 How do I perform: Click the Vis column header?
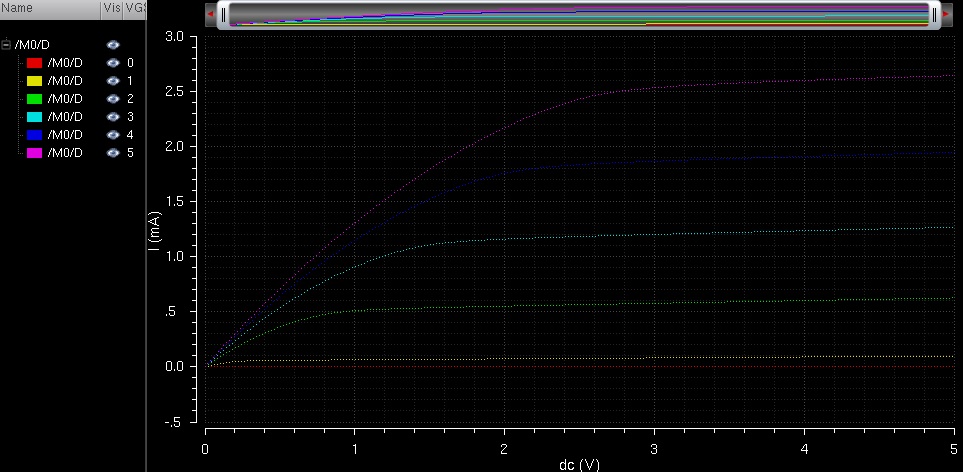pyautogui.click(x=111, y=8)
